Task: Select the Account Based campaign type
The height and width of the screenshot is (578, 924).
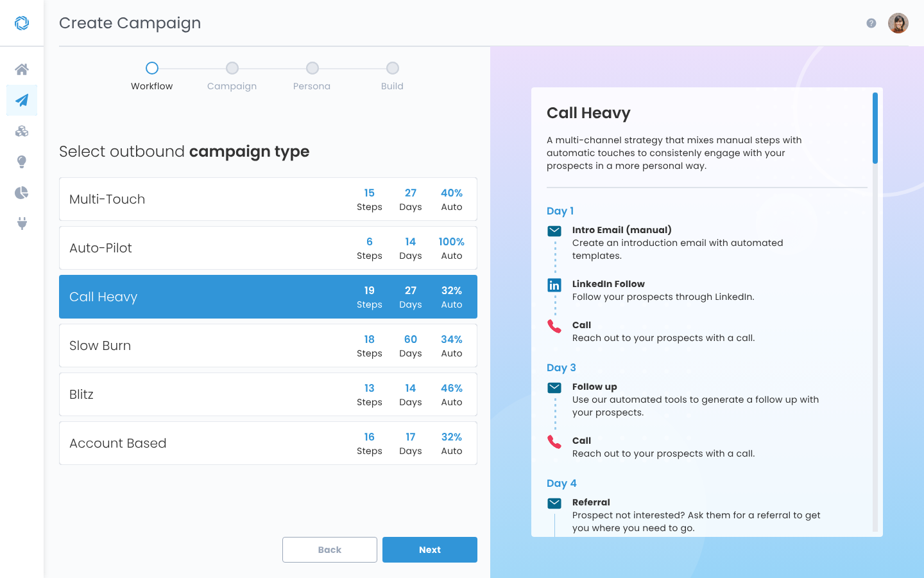Action: (268, 443)
